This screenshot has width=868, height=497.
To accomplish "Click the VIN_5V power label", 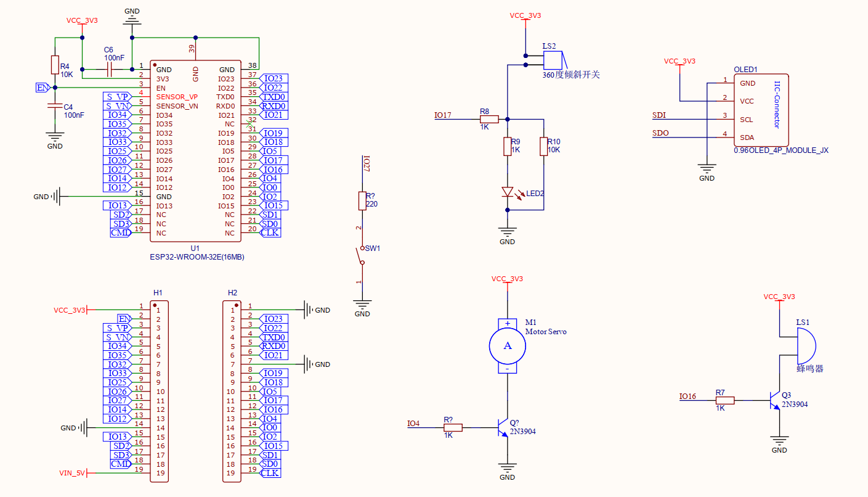I will 71,473.
